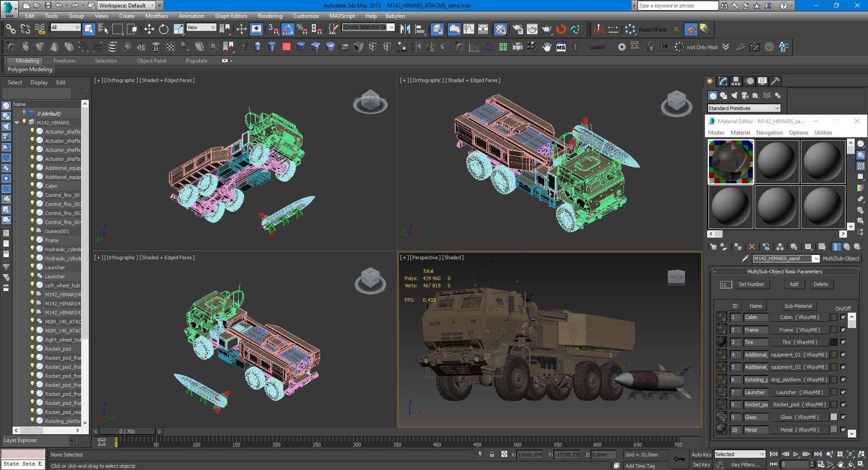
Task: Switch to the Freeform ribbon tab
Action: click(64, 61)
